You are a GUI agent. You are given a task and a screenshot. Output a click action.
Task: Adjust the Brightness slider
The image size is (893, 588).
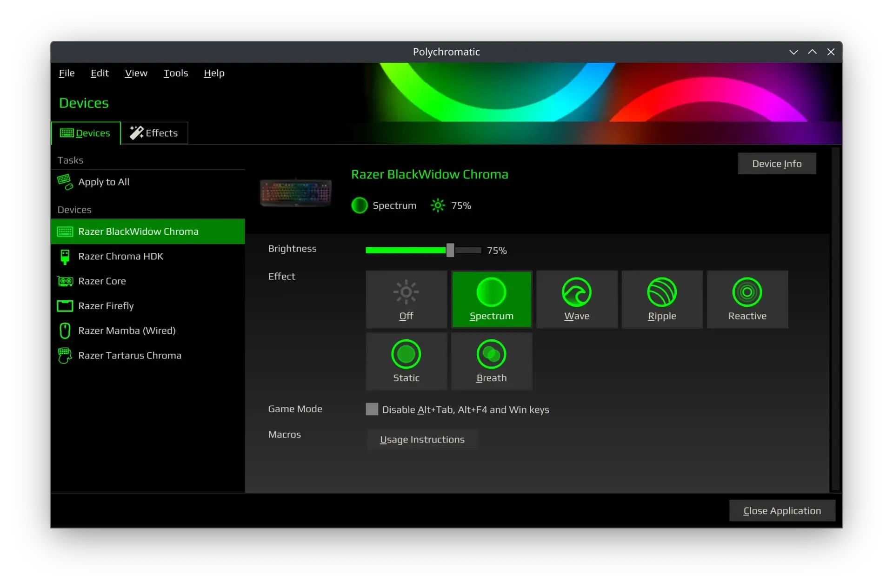coord(450,250)
